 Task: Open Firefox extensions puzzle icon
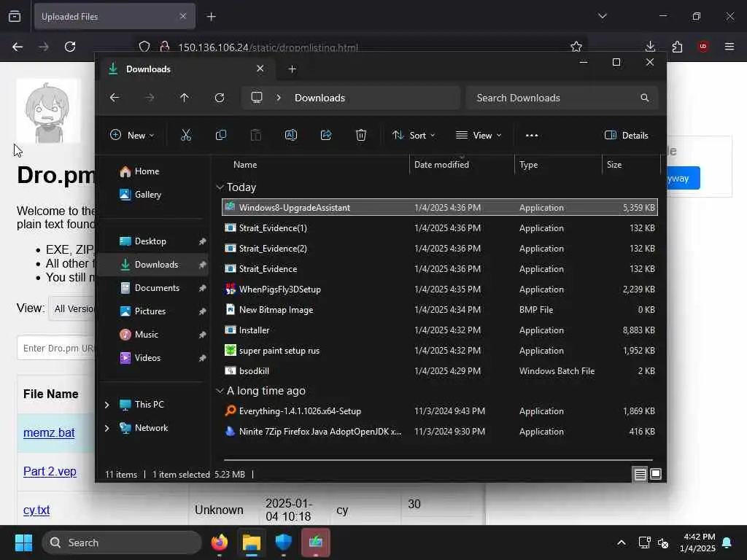(x=676, y=47)
